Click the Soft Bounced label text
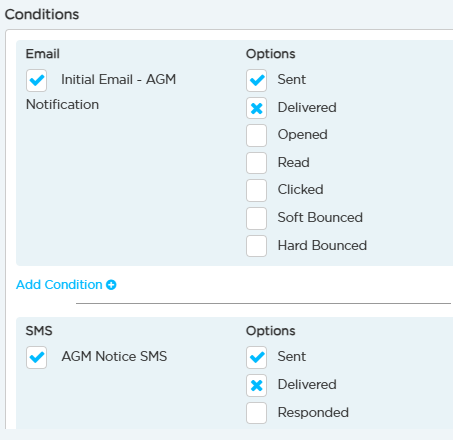The height and width of the screenshot is (448, 453). click(x=320, y=217)
